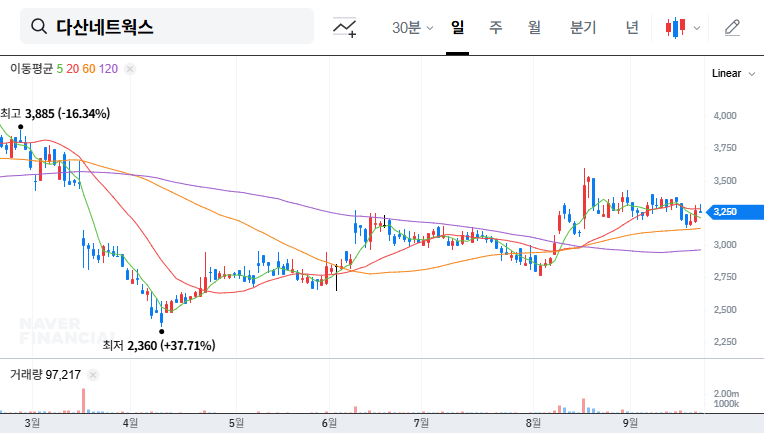Open the pencil drawing tool

coord(732,27)
